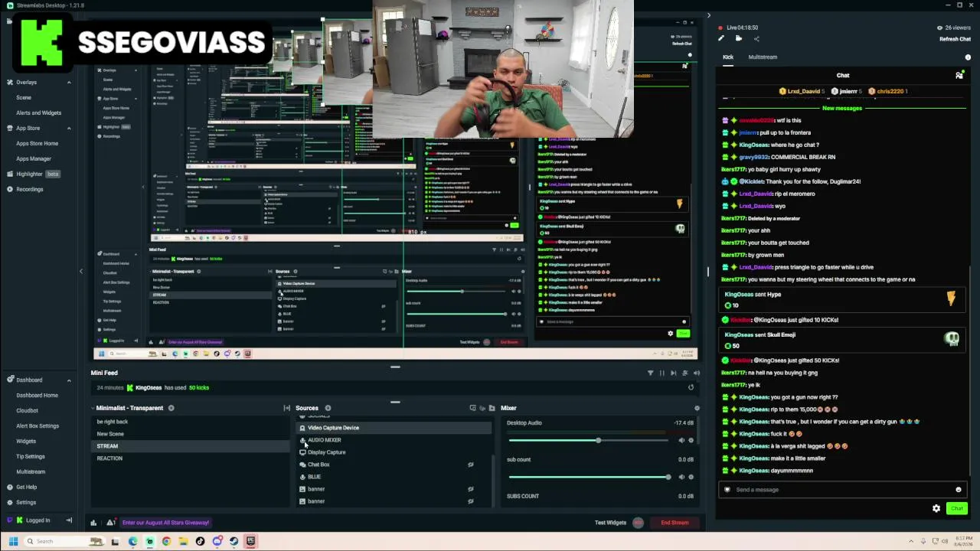
Task: Toggle visibility of the Chat Box source
Action: [x=471, y=465]
